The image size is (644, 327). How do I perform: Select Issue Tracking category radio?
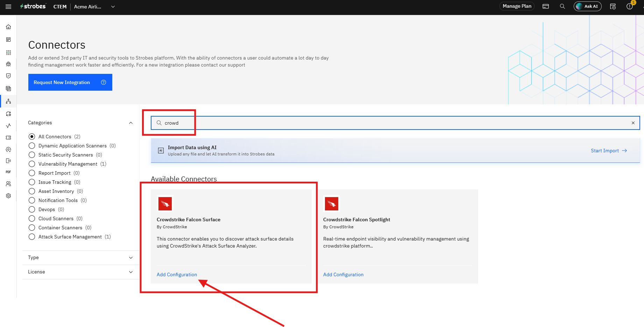[x=32, y=182]
